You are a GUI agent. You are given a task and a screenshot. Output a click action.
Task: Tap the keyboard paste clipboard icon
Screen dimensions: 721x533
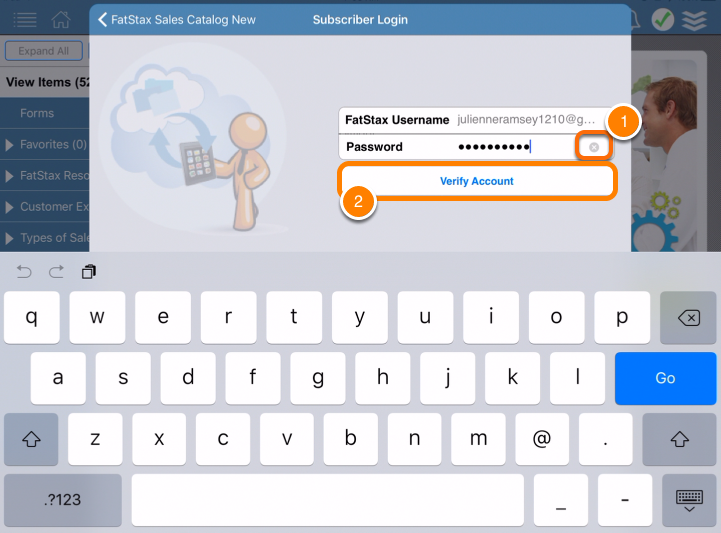(89, 272)
